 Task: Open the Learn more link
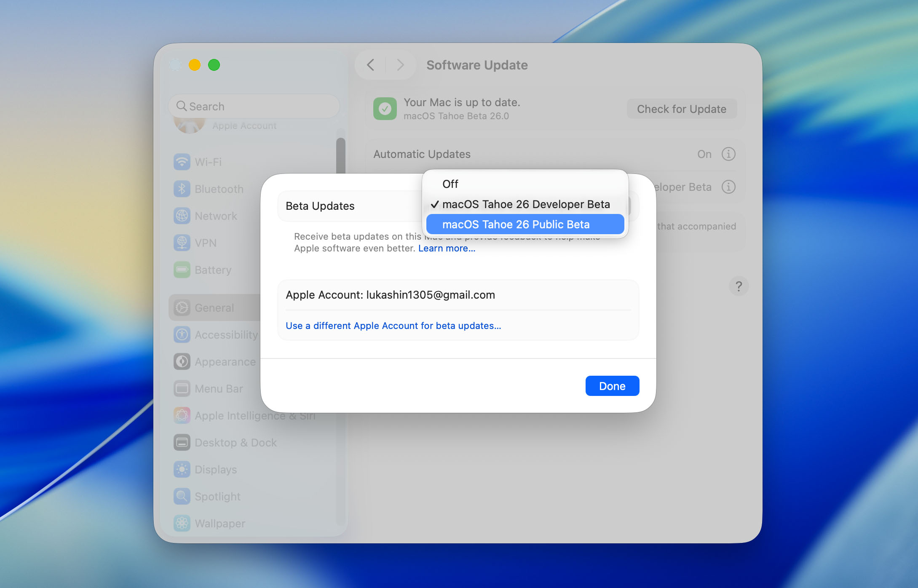[447, 248]
